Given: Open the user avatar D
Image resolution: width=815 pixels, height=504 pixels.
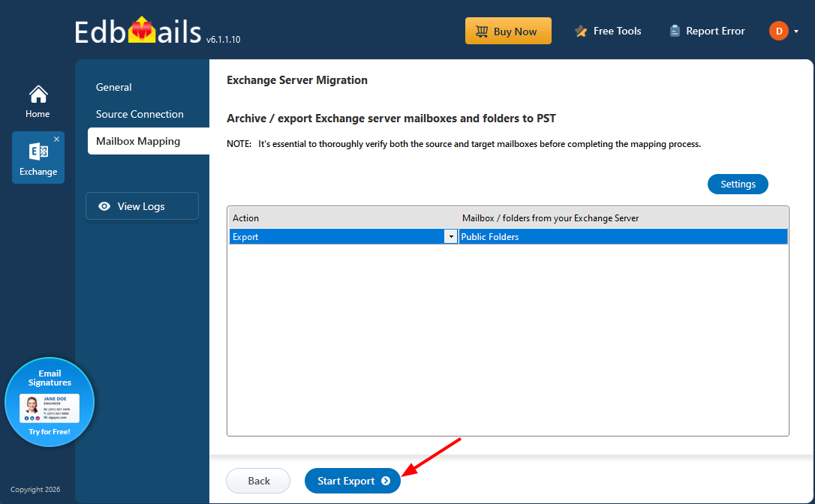Looking at the screenshot, I should coord(779,31).
